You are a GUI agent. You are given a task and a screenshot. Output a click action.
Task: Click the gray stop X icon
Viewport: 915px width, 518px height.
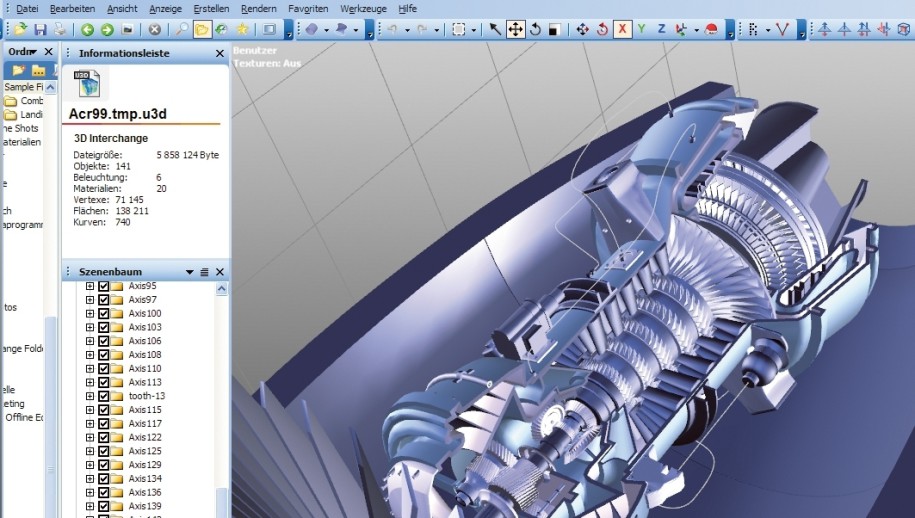[155, 30]
